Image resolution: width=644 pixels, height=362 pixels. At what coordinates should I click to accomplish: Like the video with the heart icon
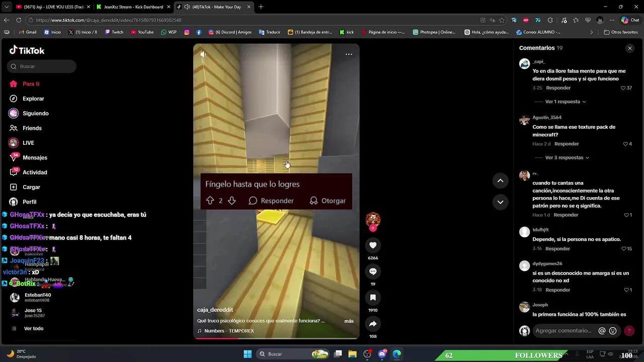(x=373, y=245)
